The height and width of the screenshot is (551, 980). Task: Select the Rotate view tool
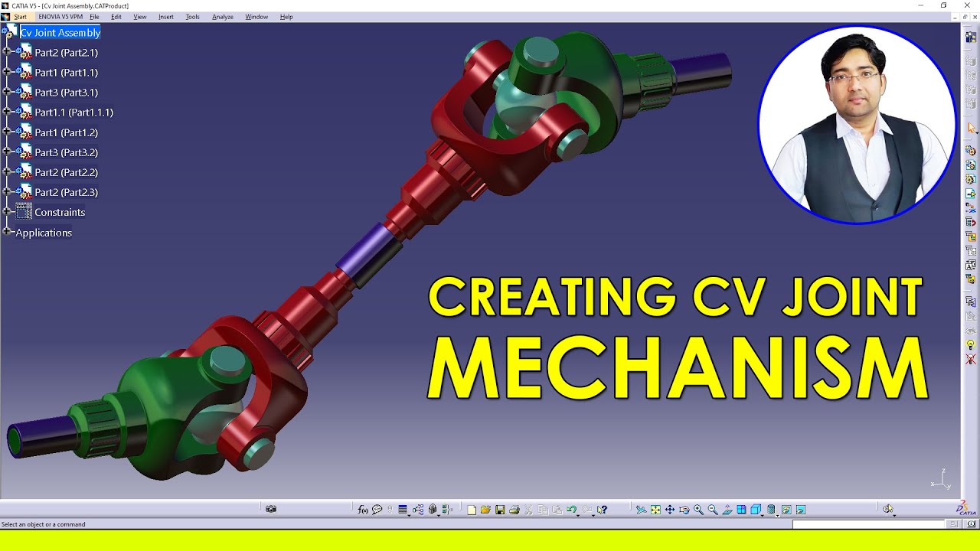pos(684,510)
